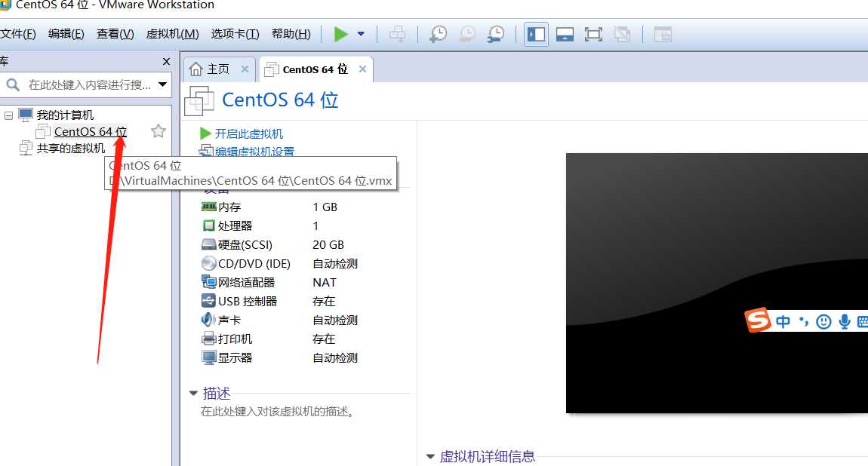Switch to the 主页 tab
The image size is (868, 466).
tap(218, 69)
